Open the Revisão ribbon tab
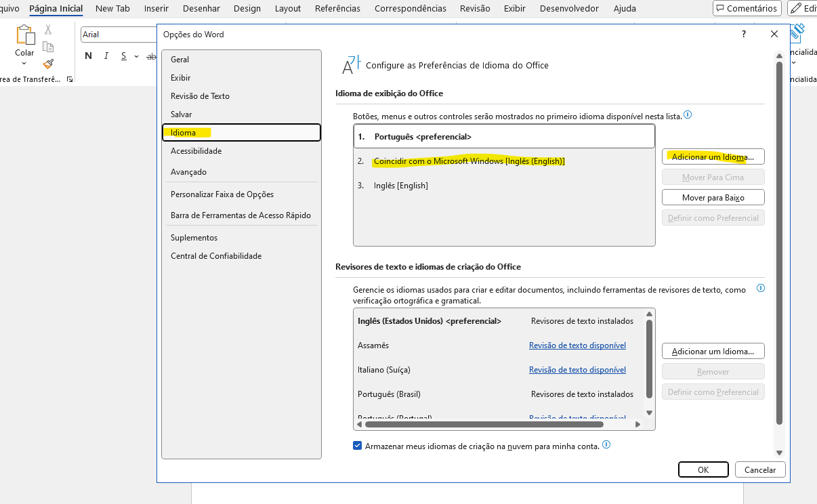This screenshot has width=817, height=504. click(x=475, y=9)
